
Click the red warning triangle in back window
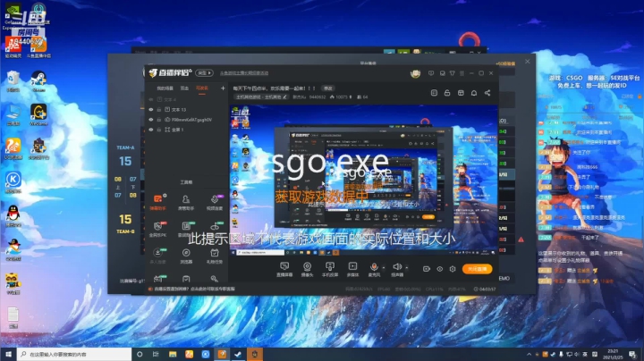point(521,239)
